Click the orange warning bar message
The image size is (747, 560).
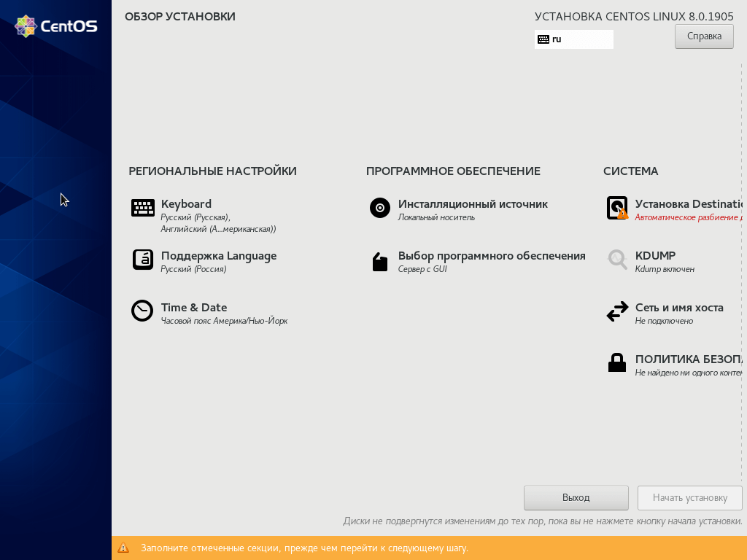tap(304, 548)
